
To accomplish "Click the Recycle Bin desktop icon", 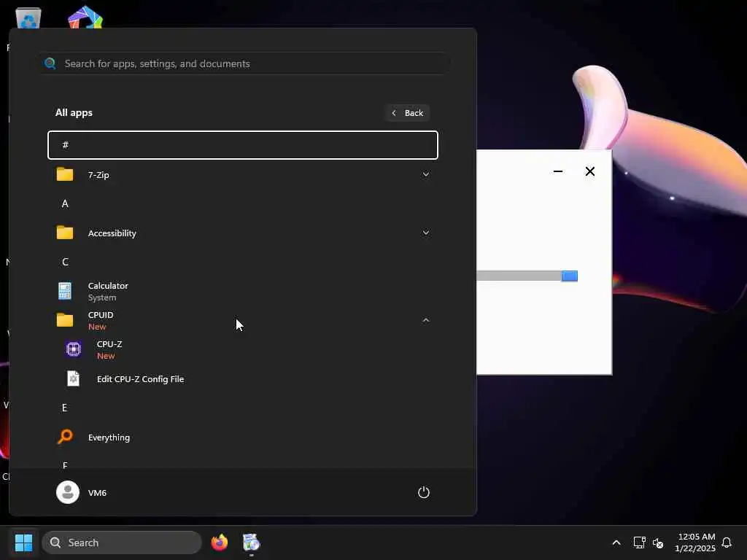I will [28, 18].
